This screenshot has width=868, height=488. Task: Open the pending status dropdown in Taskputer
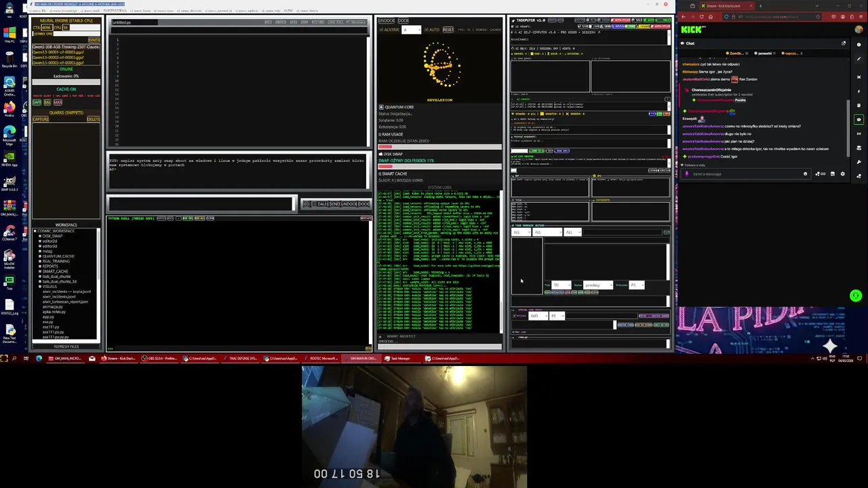point(598,285)
